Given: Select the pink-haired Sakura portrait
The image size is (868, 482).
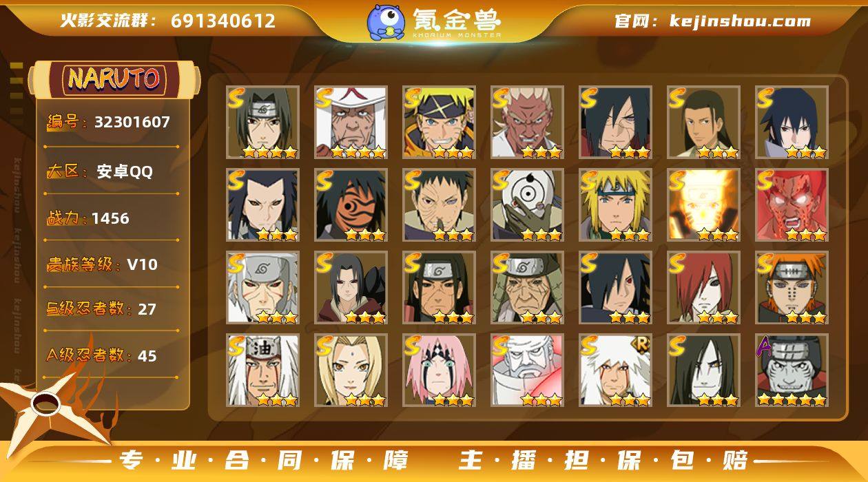Looking at the screenshot, I should (439, 370).
